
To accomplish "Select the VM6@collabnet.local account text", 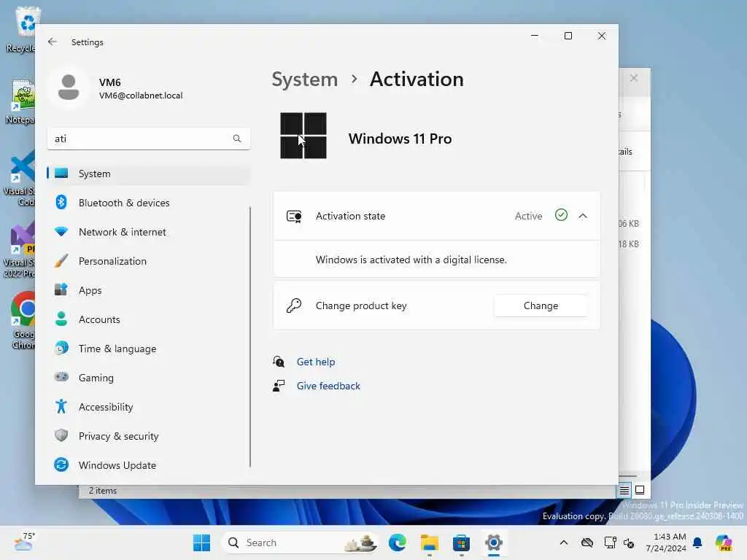I will coord(141,96).
